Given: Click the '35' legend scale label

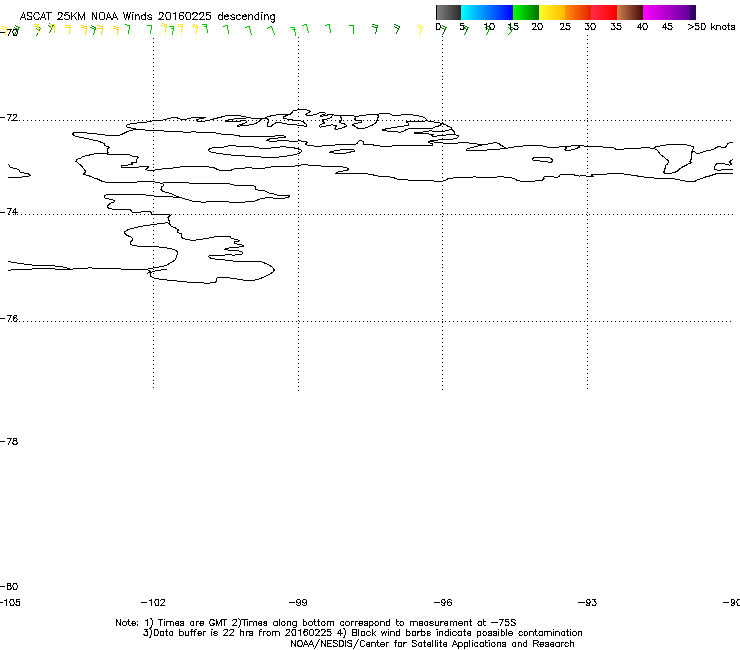Looking at the screenshot, I should pyautogui.click(x=616, y=27).
